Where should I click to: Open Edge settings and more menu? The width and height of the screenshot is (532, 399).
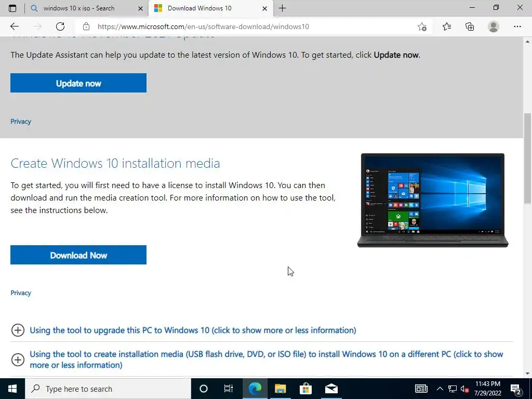click(517, 26)
